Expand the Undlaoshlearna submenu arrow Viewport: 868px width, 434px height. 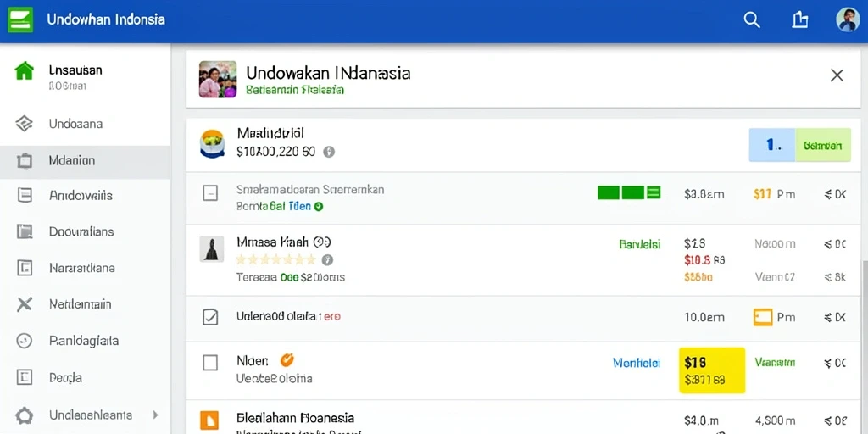(156, 415)
